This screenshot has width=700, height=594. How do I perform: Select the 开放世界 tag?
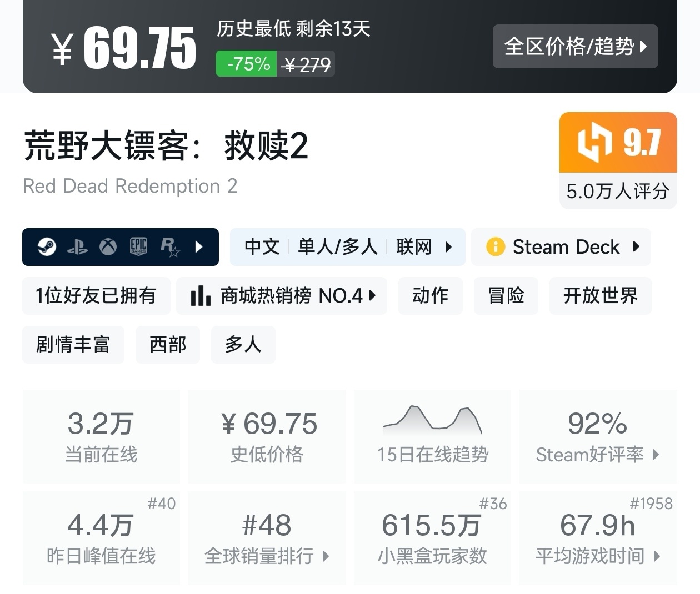click(x=601, y=296)
